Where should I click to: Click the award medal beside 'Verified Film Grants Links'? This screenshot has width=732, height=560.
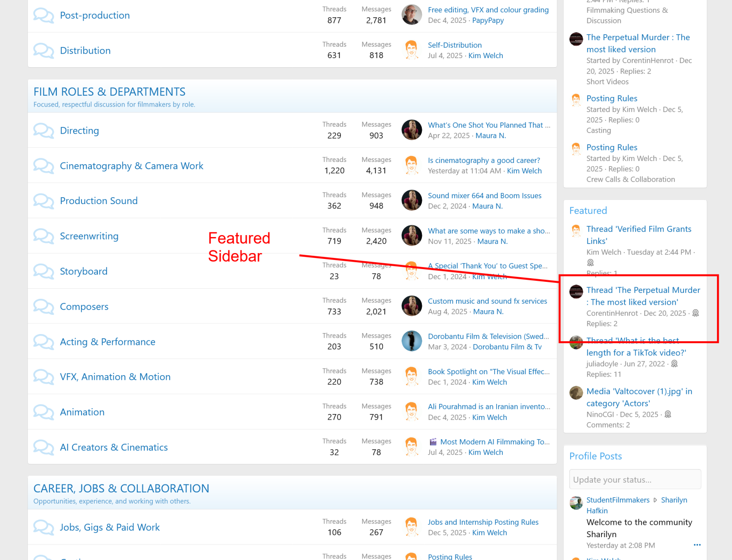tap(591, 262)
